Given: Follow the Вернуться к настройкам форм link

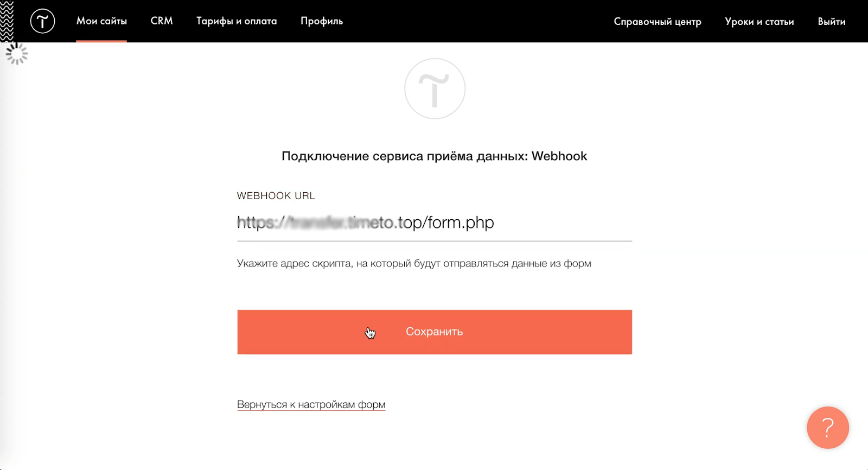Looking at the screenshot, I should pyautogui.click(x=311, y=404).
